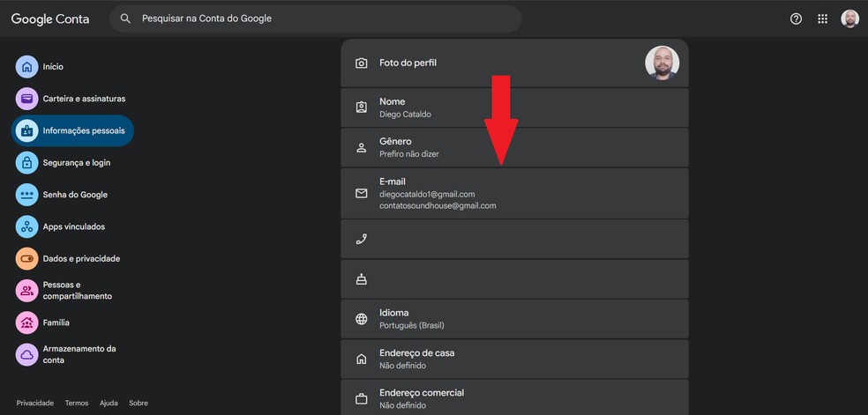Open the Endereço comercial row
The width and height of the screenshot is (868, 415).
pos(515,397)
